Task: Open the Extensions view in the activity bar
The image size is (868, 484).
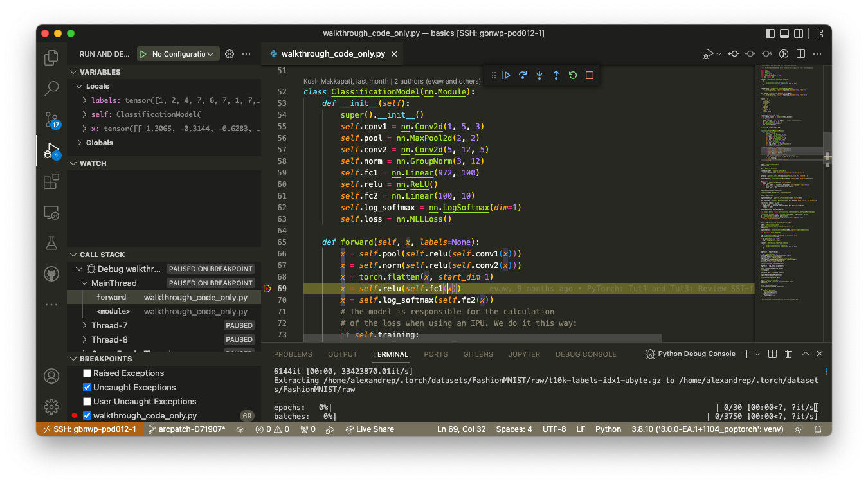Action: pos(51,181)
